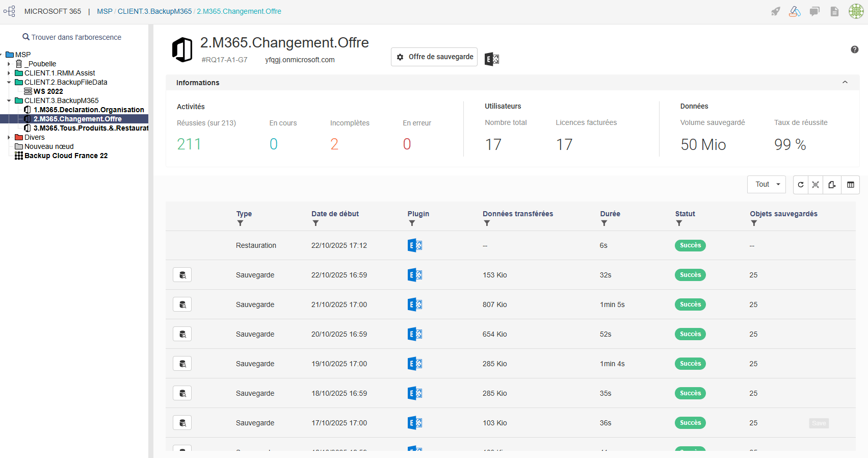Select Nouveau nœud in the tree
This screenshot has height=458, width=868.
[49, 146]
